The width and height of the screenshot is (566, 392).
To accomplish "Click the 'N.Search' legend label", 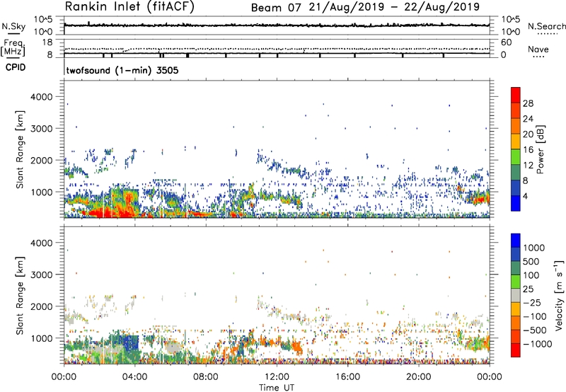I will click(x=546, y=26).
